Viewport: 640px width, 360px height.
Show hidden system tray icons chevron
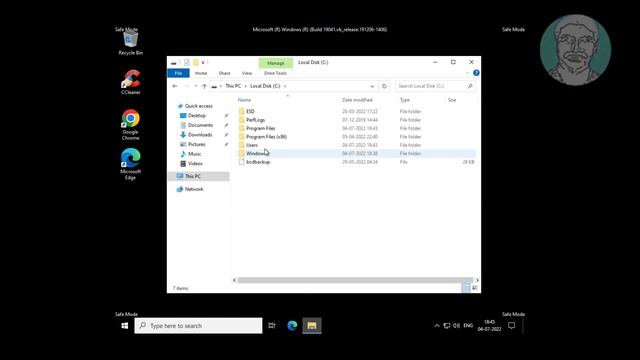[x=437, y=326]
